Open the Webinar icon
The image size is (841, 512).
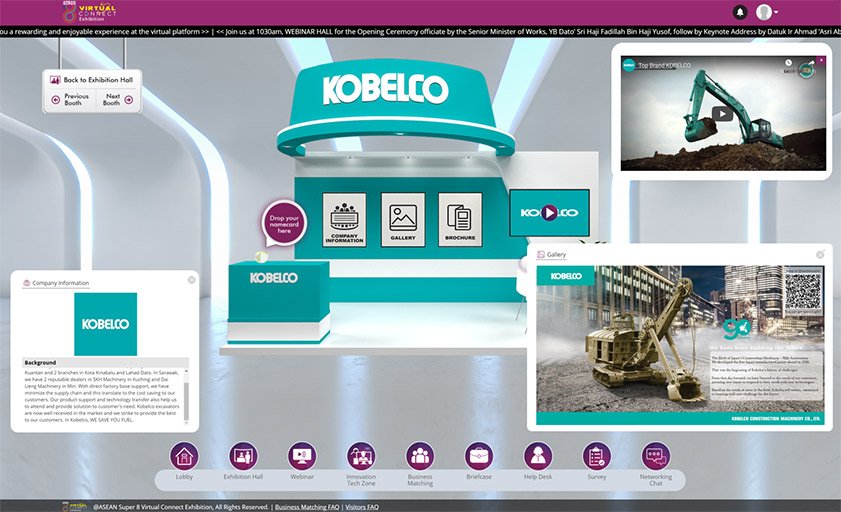click(x=302, y=456)
